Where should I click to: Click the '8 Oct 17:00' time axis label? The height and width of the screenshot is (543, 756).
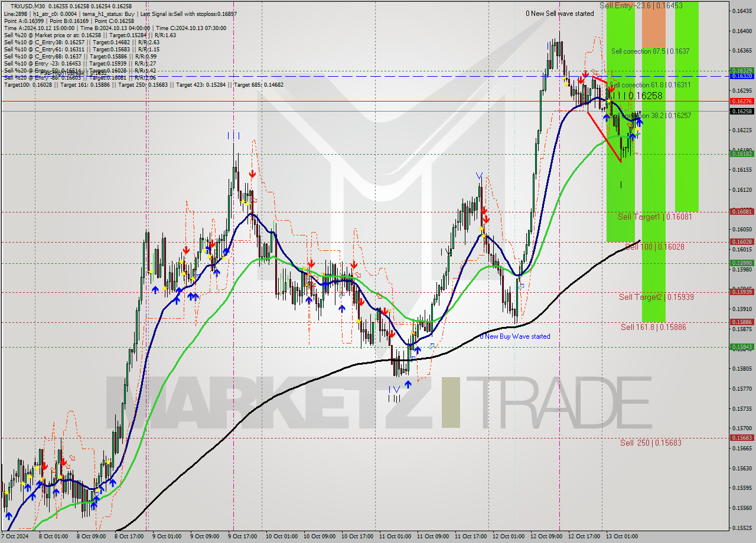[x=129, y=537]
